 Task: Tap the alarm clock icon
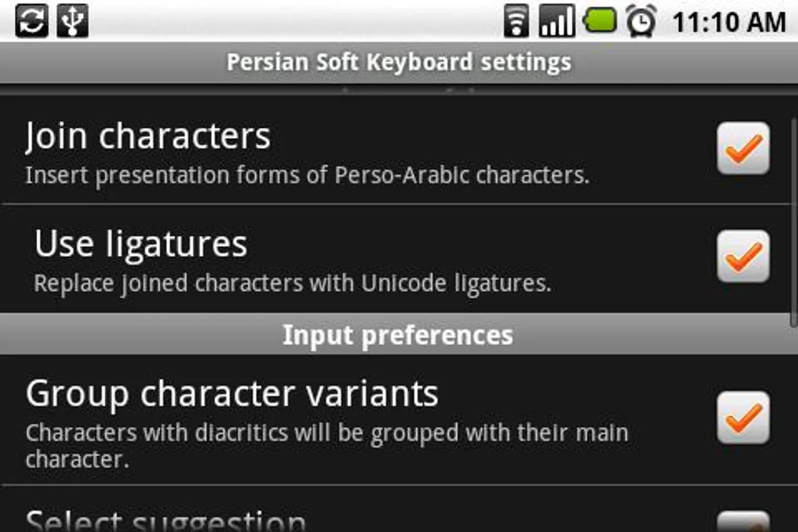[641, 21]
